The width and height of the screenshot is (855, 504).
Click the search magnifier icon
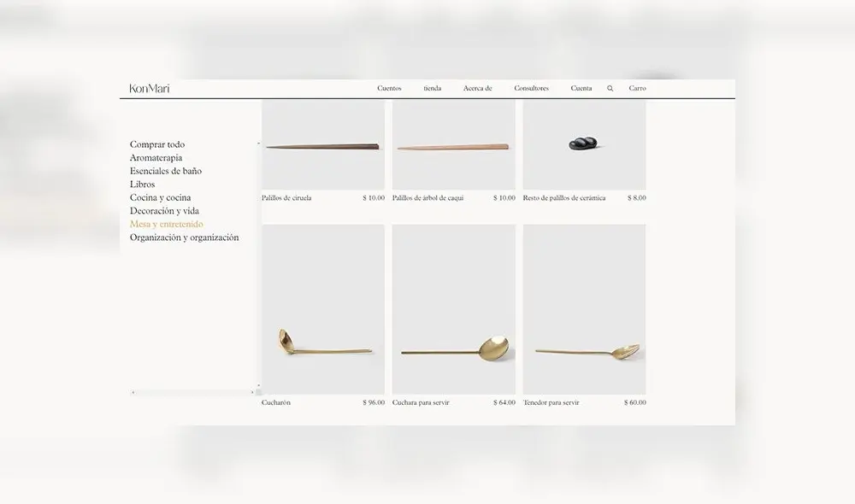point(610,89)
